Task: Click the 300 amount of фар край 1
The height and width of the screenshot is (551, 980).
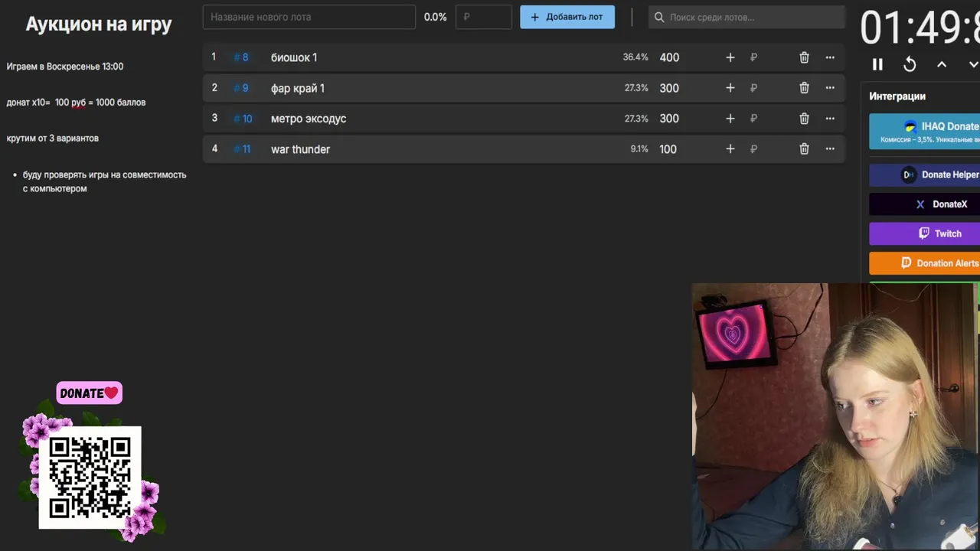Action: tap(669, 88)
